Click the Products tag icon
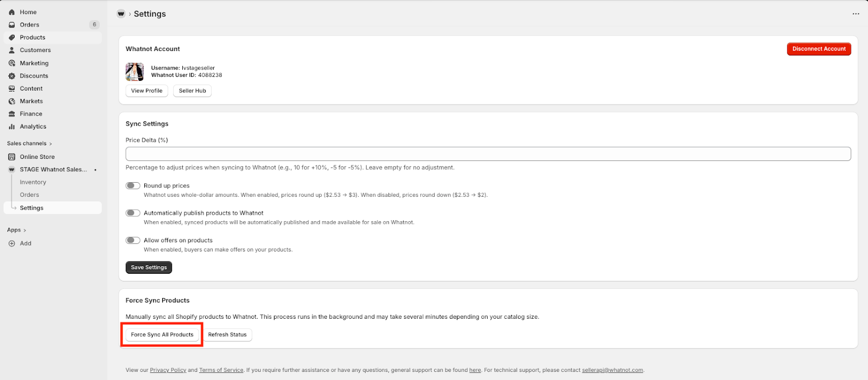The height and width of the screenshot is (380, 868). (12, 37)
